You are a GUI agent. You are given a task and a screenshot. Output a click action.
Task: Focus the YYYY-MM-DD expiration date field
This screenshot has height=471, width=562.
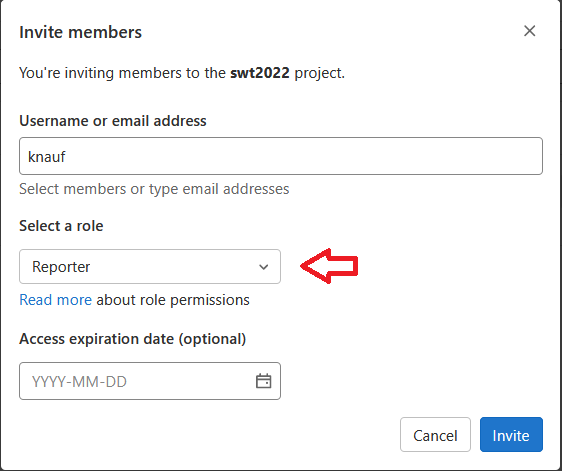point(150,381)
